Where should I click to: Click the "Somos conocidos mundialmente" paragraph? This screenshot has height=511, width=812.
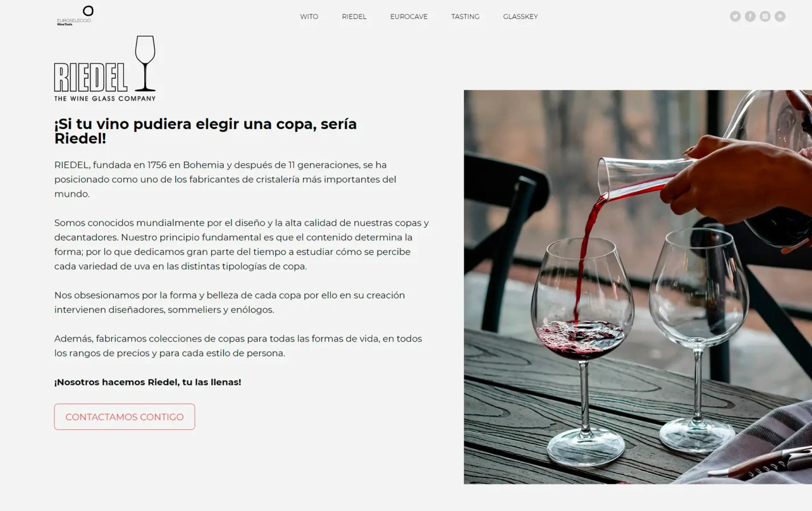(x=241, y=244)
